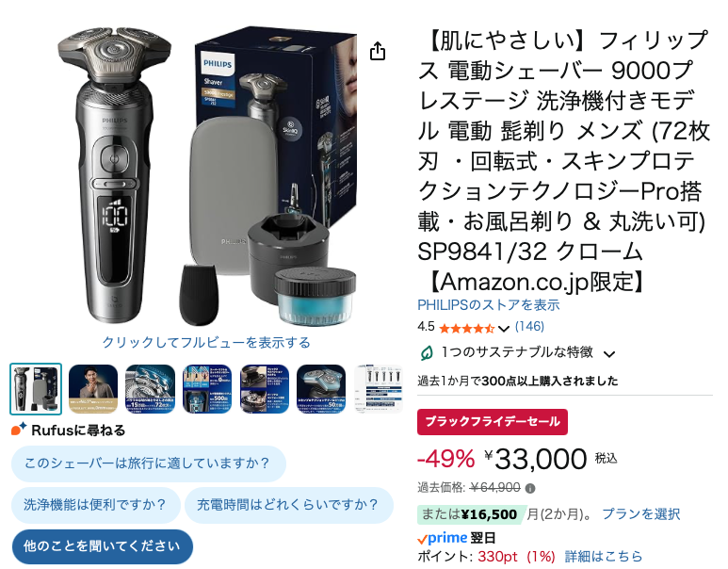The image size is (728, 569).
Task: Click the 他のことを聞いてください button
Action: pyautogui.click(x=102, y=546)
